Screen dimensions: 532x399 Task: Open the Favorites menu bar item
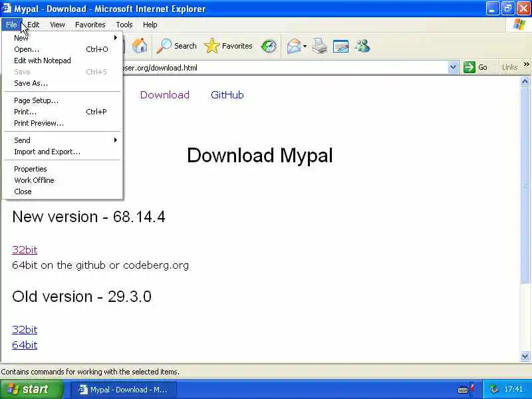[x=90, y=25]
